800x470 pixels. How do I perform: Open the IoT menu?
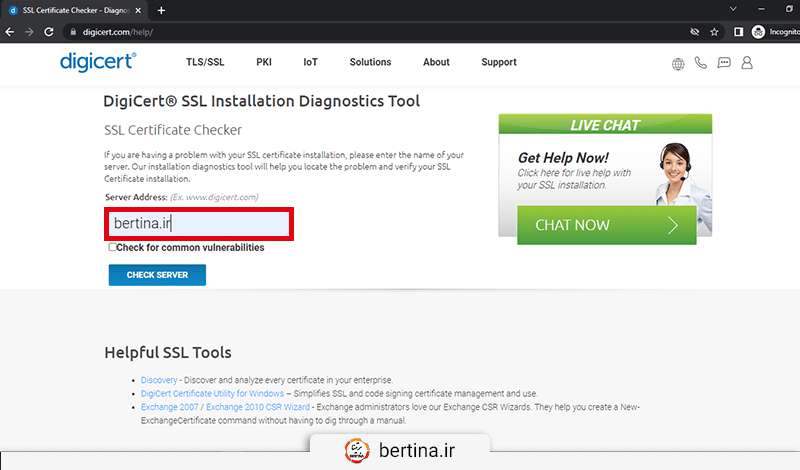coord(310,62)
